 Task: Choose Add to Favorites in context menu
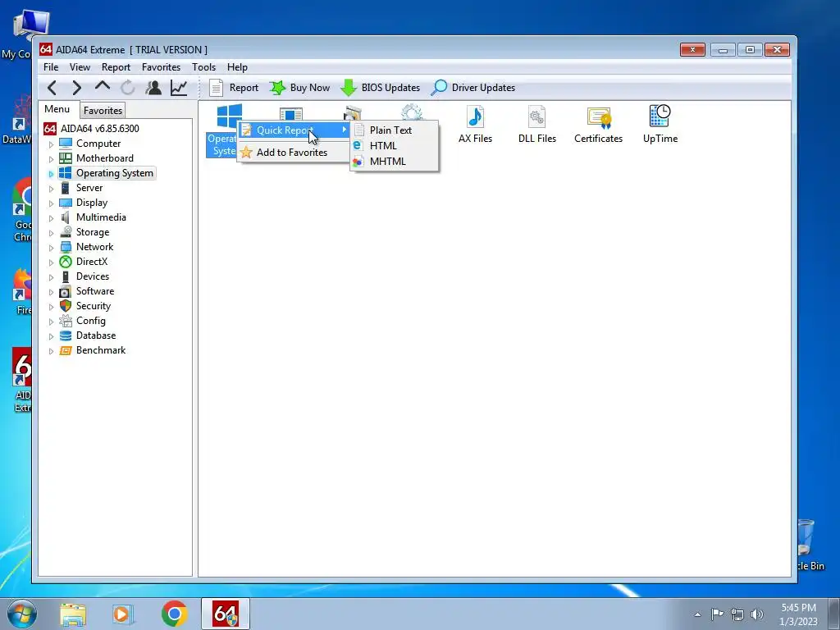point(294,153)
